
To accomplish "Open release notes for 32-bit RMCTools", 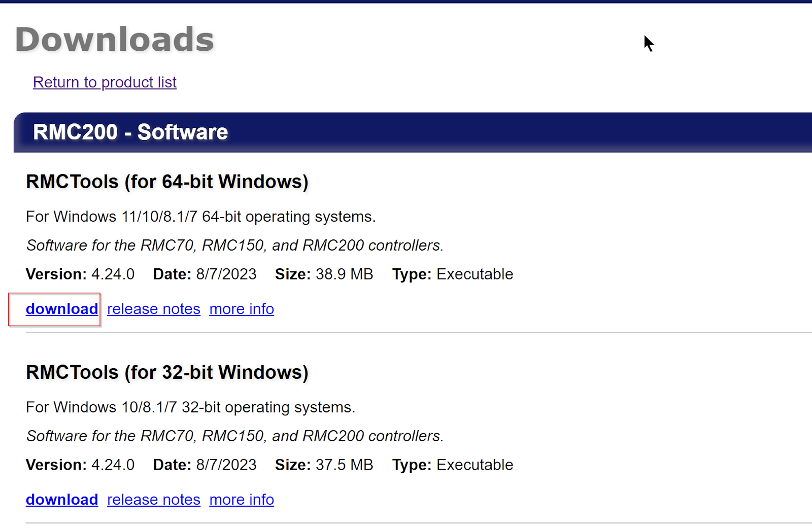I will tap(154, 500).
